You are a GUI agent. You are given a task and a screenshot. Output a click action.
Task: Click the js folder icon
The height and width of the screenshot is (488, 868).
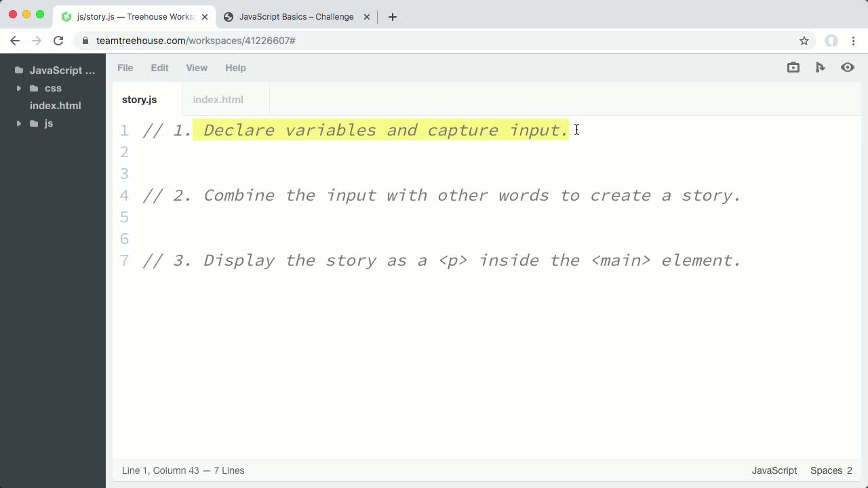33,123
